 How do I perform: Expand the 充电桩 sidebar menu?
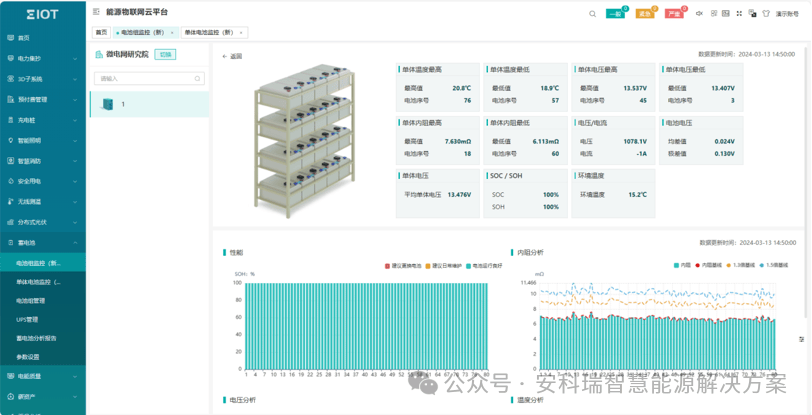click(43, 120)
